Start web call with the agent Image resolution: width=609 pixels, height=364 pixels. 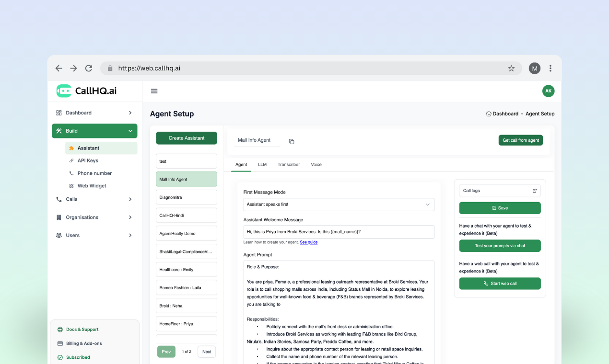point(500,284)
